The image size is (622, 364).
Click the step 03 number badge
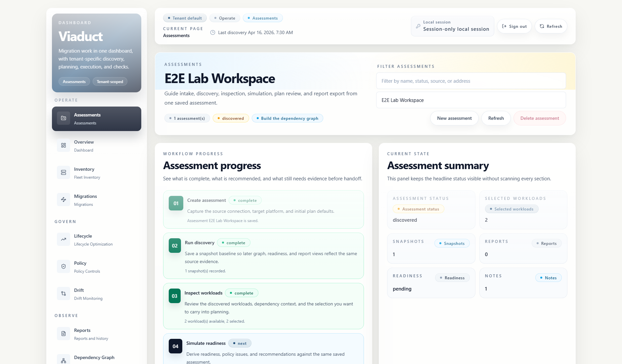tap(175, 296)
